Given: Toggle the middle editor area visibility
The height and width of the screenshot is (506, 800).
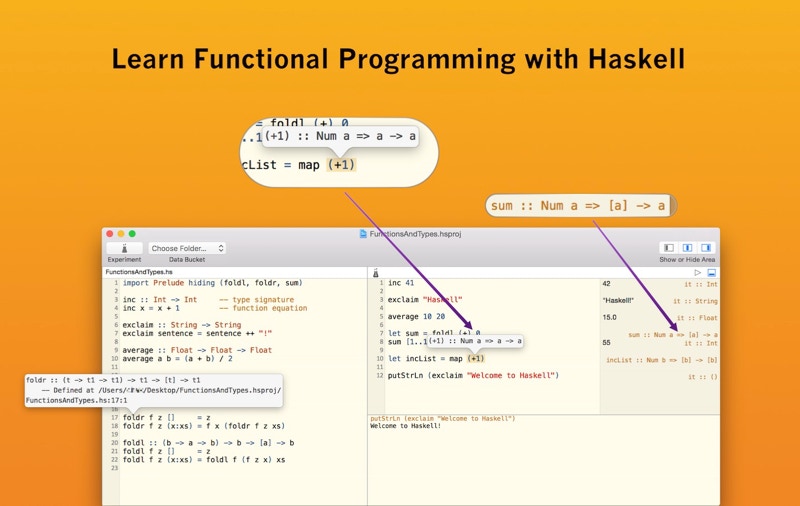Looking at the screenshot, I should [x=687, y=248].
